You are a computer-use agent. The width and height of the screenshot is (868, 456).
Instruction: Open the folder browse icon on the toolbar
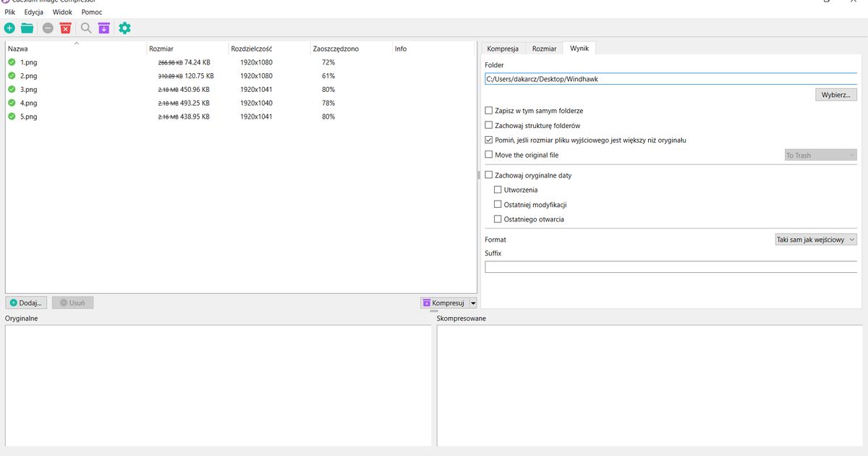click(28, 28)
